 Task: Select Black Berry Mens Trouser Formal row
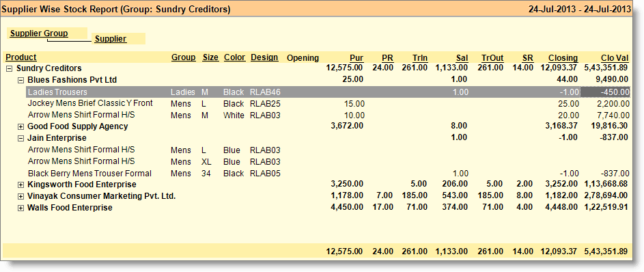89,174
